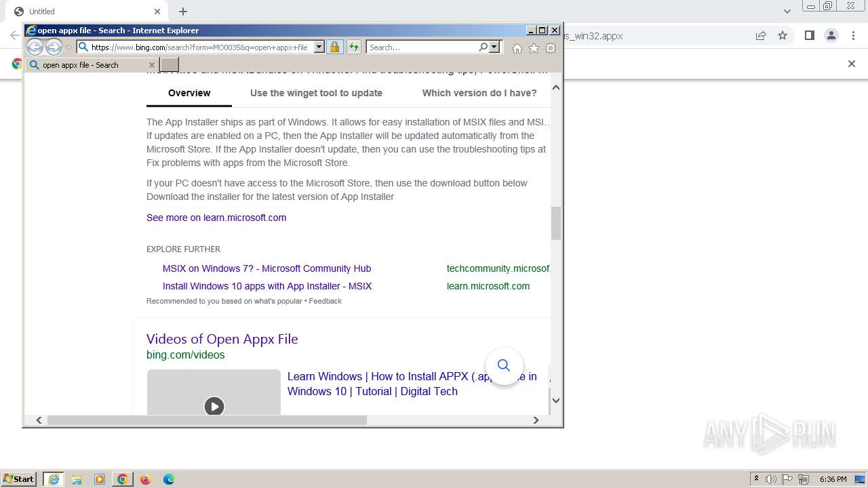Image resolution: width=868 pixels, height=488 pixels.
Task: Click the lock security report icon
Action: 334,47
